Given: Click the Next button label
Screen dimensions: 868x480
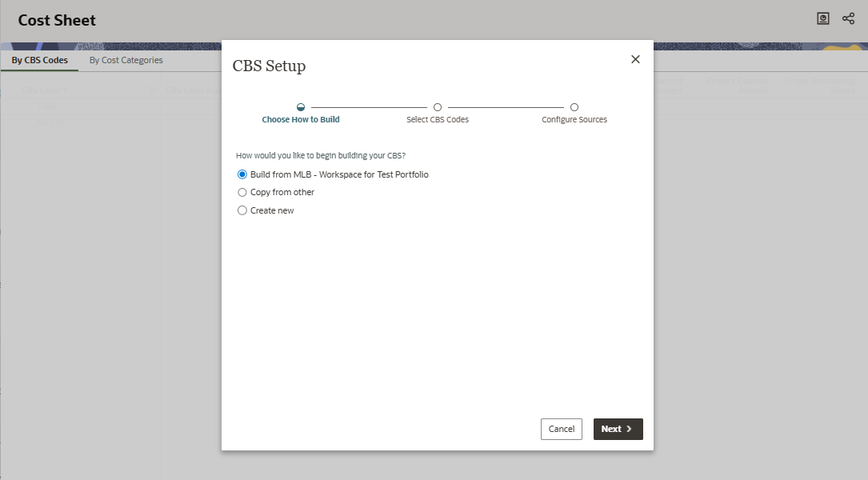Looking at the screenshot, I should (611, 430).
